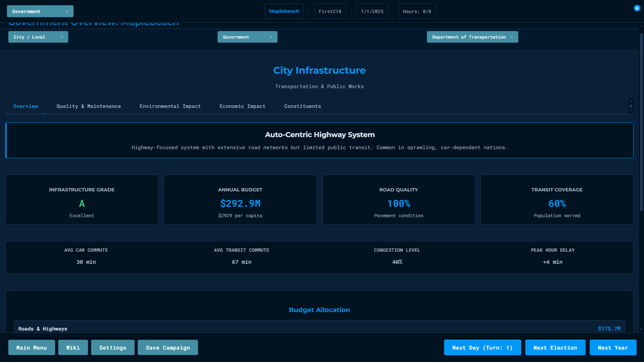Expand the City / Local level dropdown
The height and width of the screenshot is (362, 644).
tap(38, 37)
